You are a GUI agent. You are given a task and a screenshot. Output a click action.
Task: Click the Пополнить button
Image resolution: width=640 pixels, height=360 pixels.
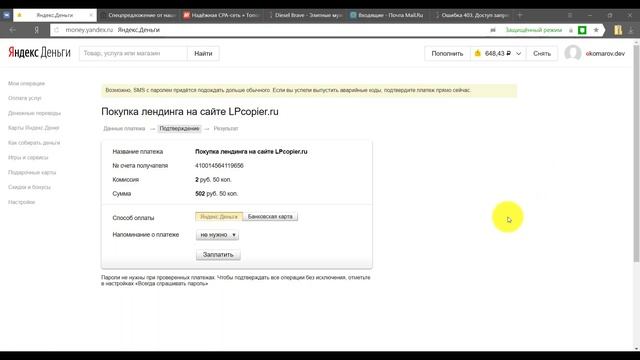click(447, 53)
